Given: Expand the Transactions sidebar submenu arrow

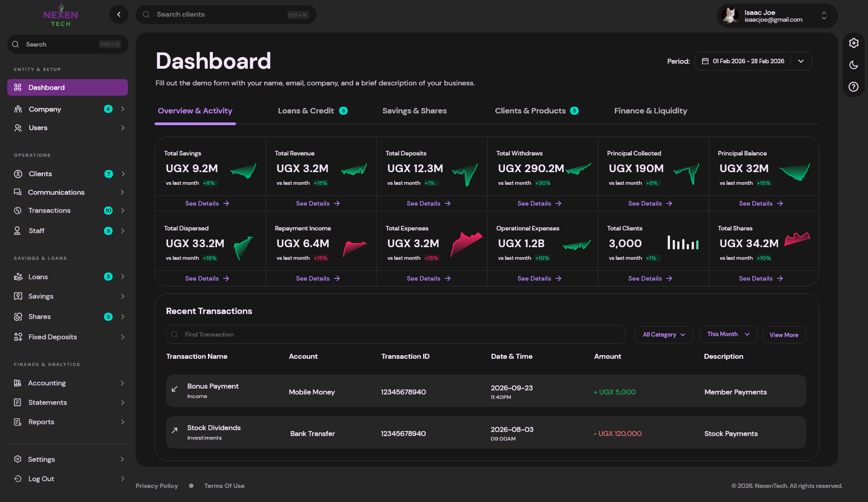Looking at the screenshot, I should click(x=123, y=211).
